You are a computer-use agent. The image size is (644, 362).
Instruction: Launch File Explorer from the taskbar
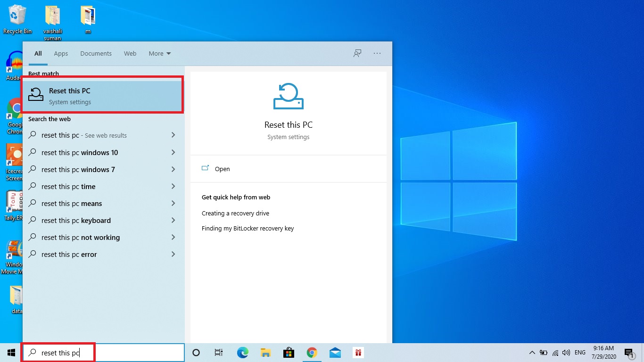[265, 352]
